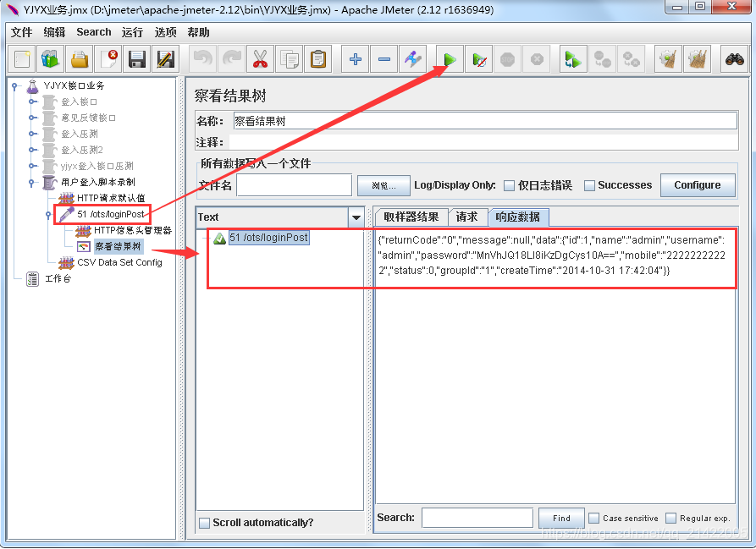Screen dimensions: 756x549
Task: Open the Search menu
Action: [x=93, y=32]
